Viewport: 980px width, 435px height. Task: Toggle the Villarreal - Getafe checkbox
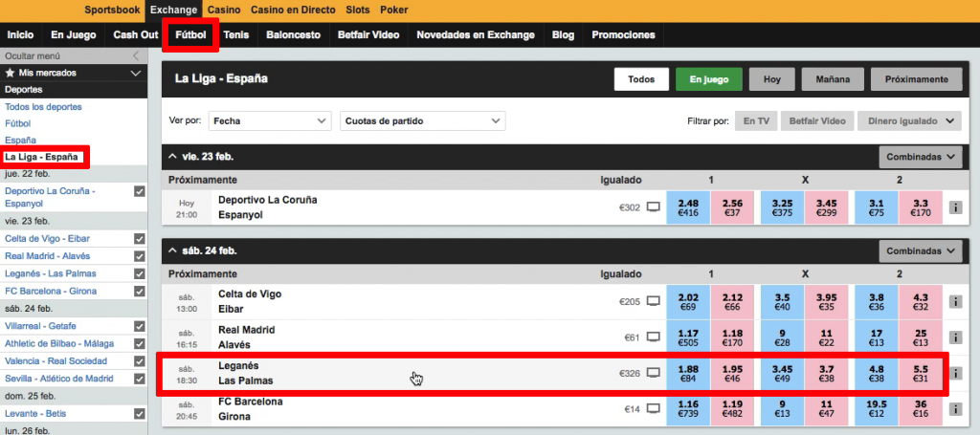(x=140, y=326)
